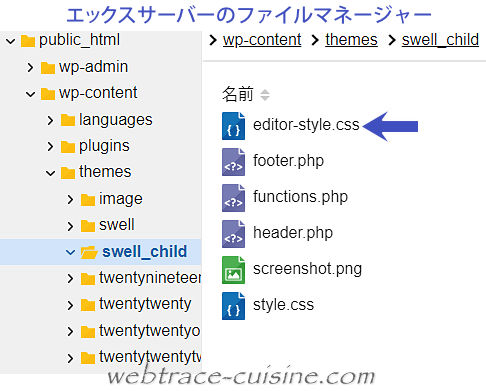Expand the swell folder
This screenshot has height=391, width=486.
70,226
